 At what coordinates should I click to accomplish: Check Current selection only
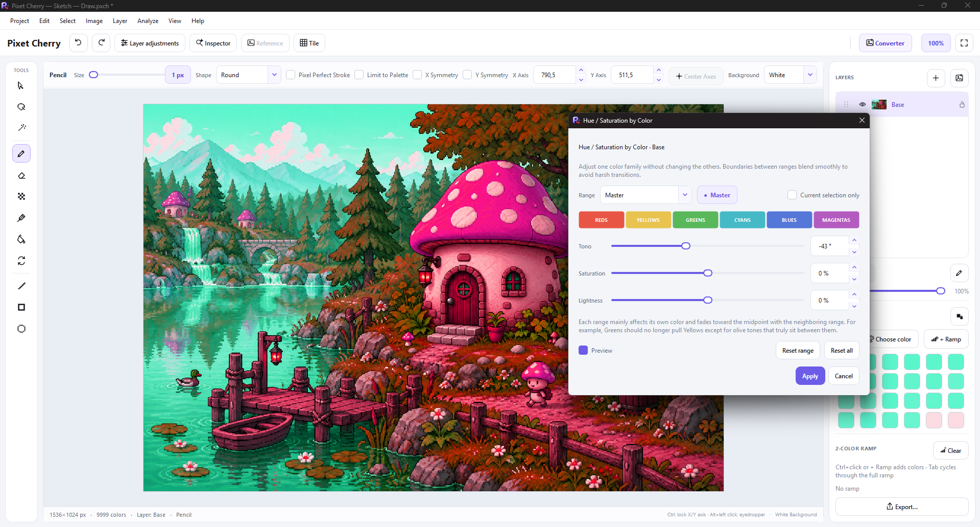click(x=792, y=195)
